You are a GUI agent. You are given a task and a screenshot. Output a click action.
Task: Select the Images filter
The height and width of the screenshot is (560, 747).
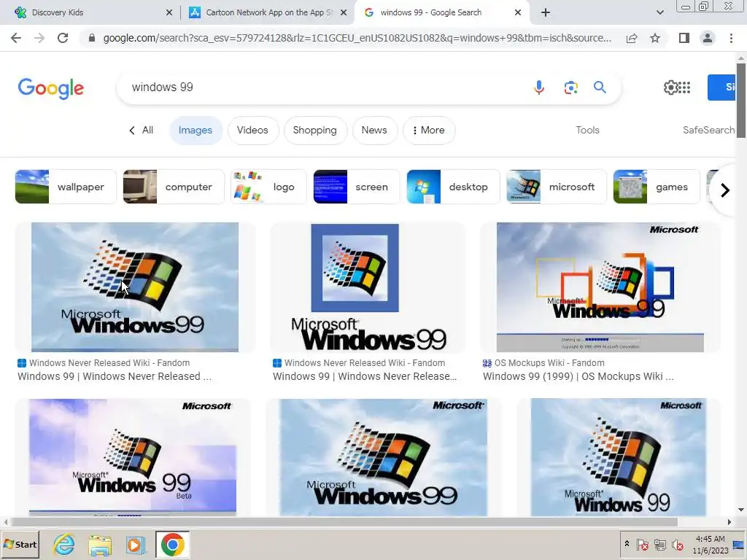pyautogui.click(x=196, y=130)
